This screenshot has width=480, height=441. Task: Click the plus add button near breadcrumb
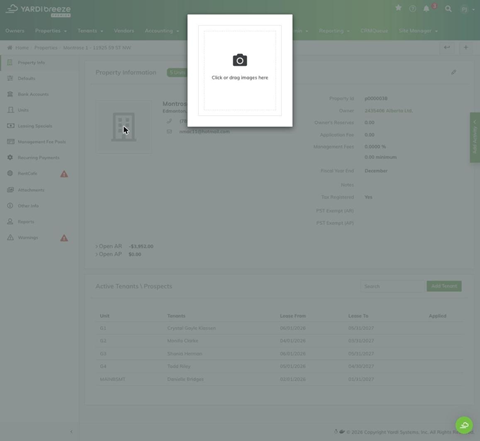[x=466, y=48]
